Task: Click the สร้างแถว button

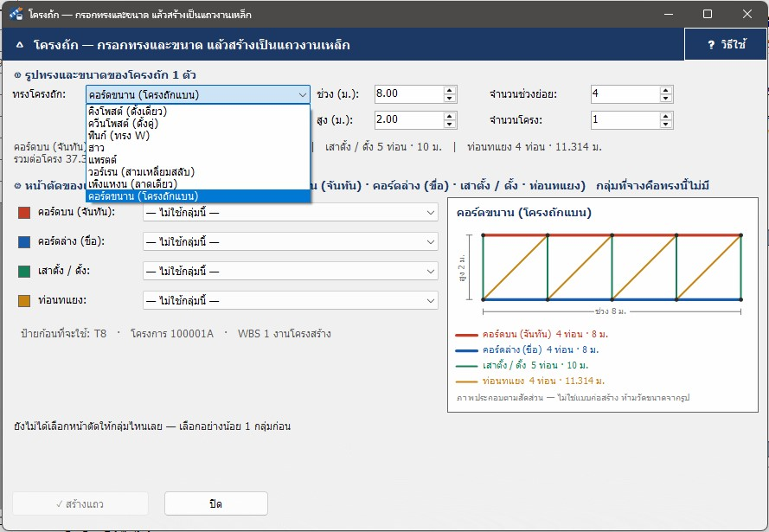Action: coord(80,503)
